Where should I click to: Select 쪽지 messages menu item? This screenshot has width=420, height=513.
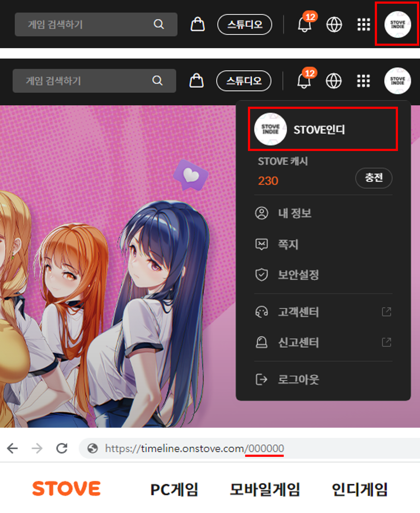click(x=288, y=244)
